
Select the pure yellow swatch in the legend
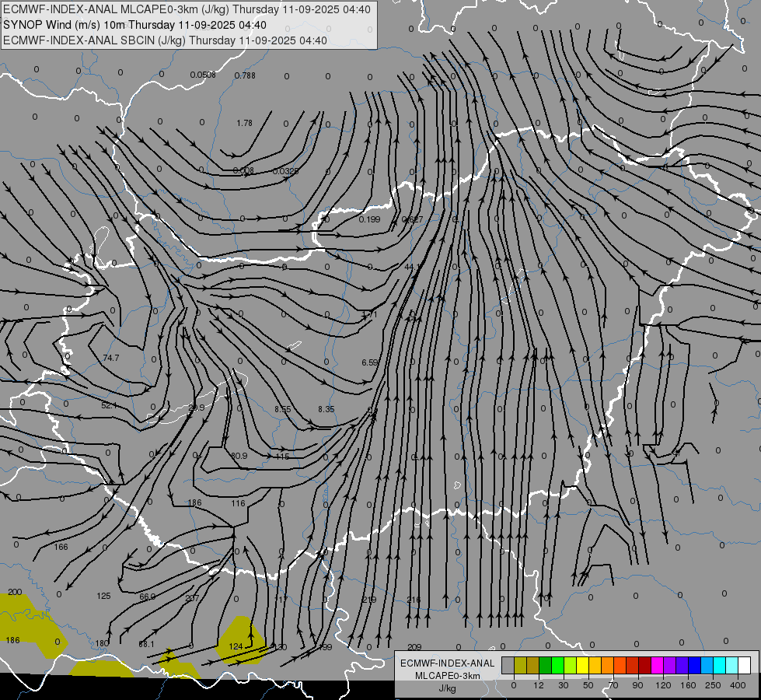click(583, 666)
